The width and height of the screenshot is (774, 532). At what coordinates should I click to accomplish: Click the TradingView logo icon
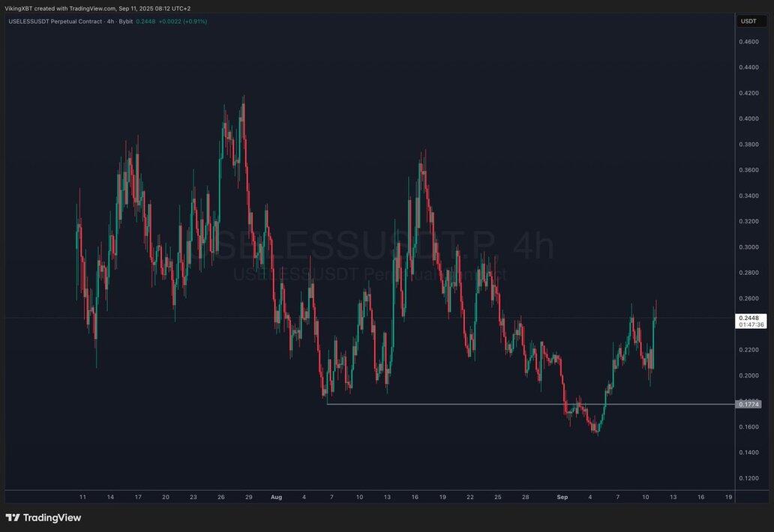(12, 517)
